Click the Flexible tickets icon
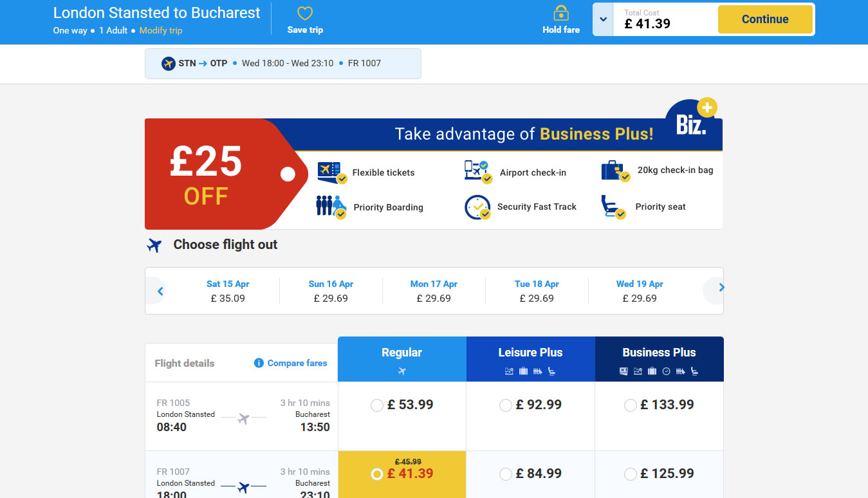 332,172
